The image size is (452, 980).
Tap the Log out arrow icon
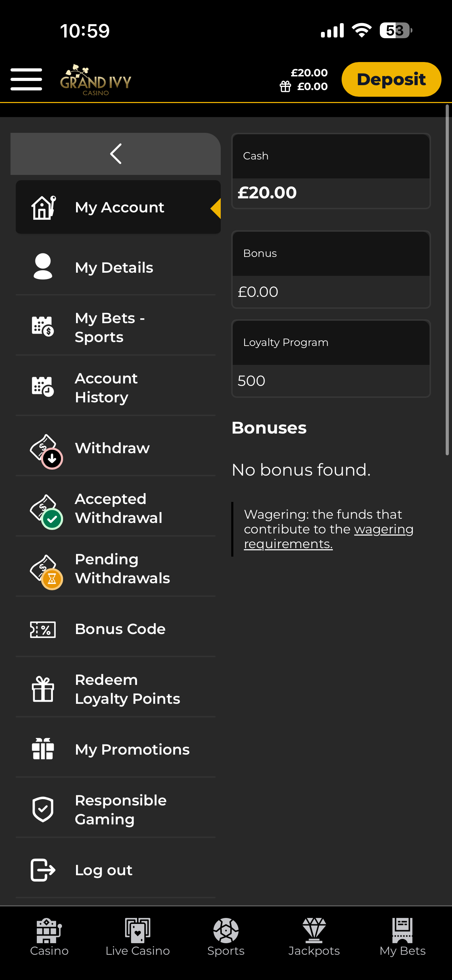click(x=43, y=870)
